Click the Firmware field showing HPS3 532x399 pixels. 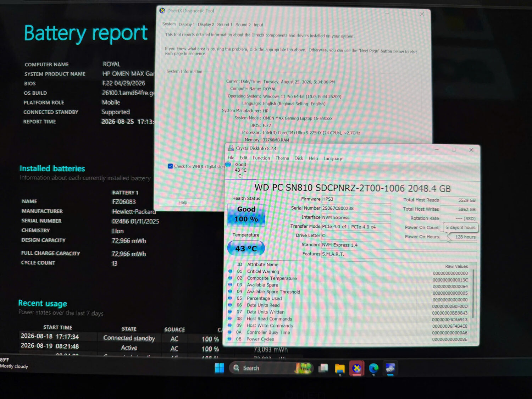pos(356,199)
